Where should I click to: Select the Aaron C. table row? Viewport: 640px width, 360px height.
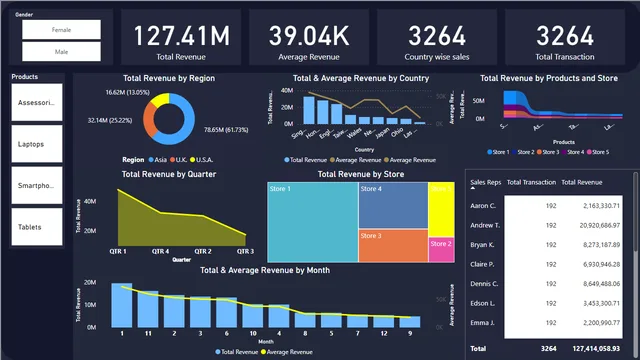tap(546, 206)
